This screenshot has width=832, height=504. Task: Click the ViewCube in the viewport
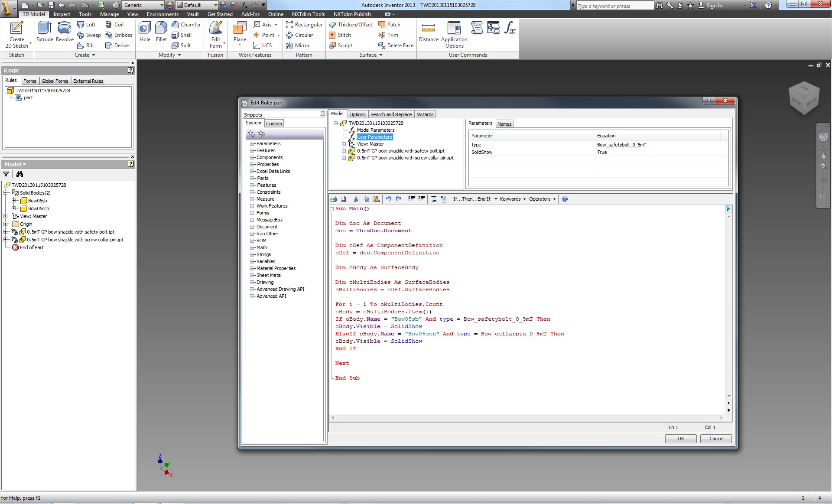pyautogui.click(x=804, y=98)
